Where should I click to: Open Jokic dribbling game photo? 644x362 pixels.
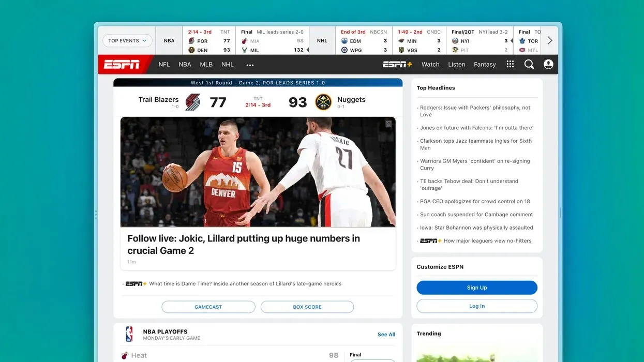(258, 172)
